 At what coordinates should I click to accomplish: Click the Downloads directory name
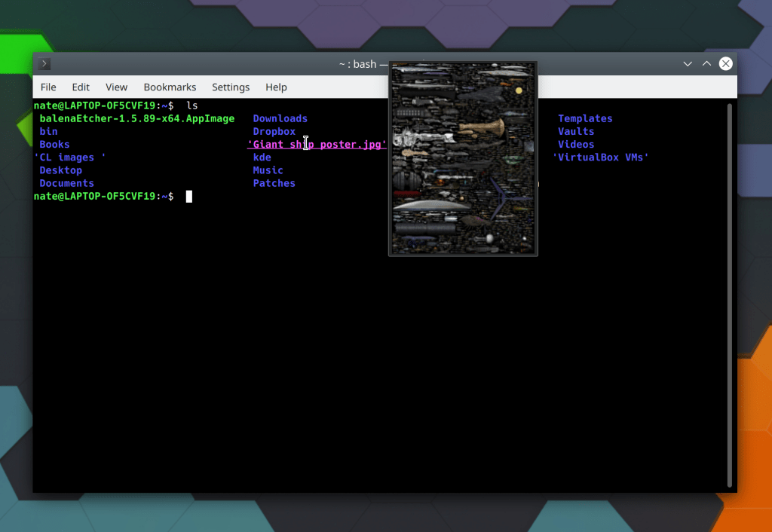tap(280, 118)
